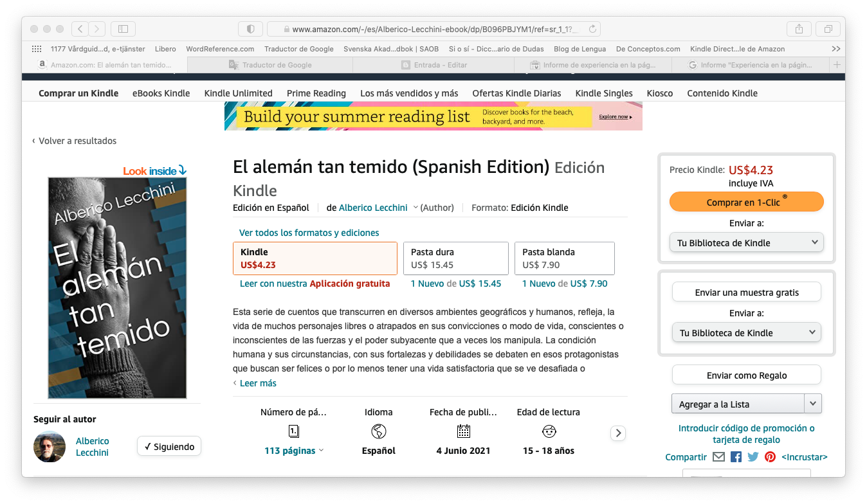867x504 pixels.
Task: Switch to the Entrada - Editar tab
Action: pyautogui.click(x=433, y=65)
